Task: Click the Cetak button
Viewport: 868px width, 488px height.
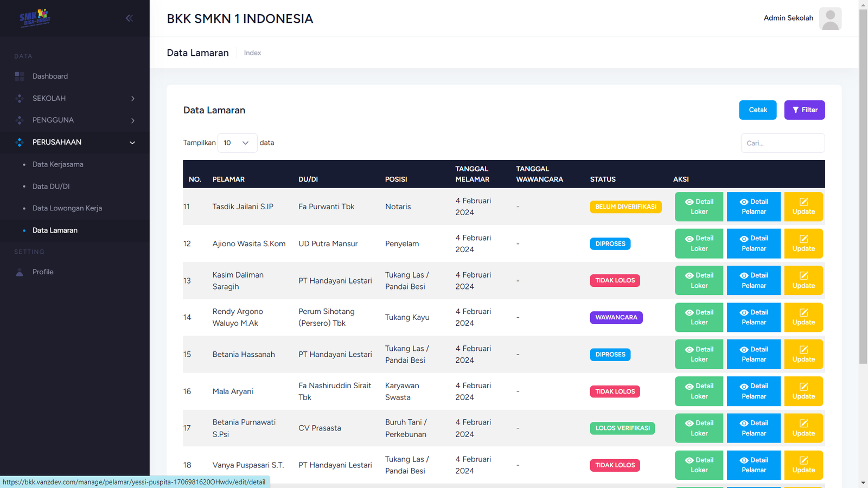Action: (757, 110)
